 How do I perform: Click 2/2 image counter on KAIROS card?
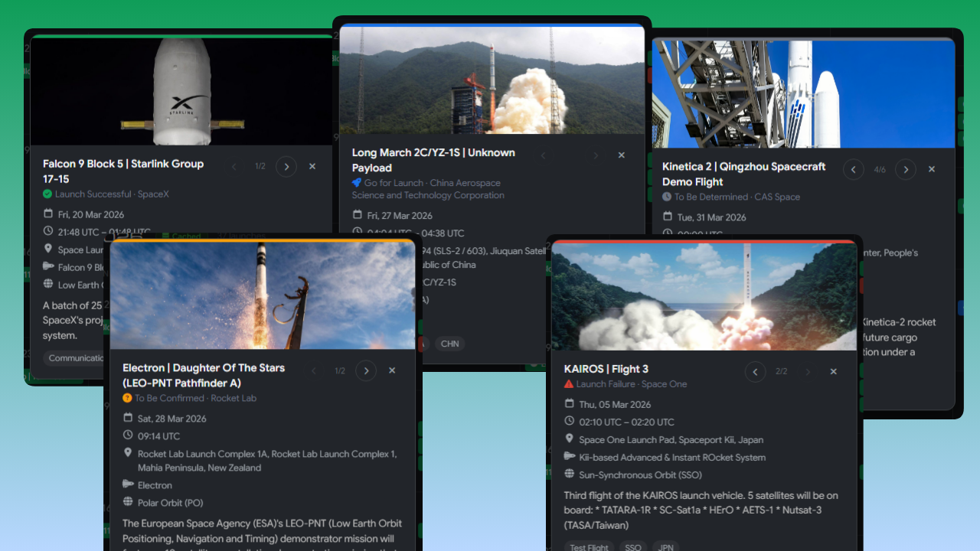click(782, 372)
